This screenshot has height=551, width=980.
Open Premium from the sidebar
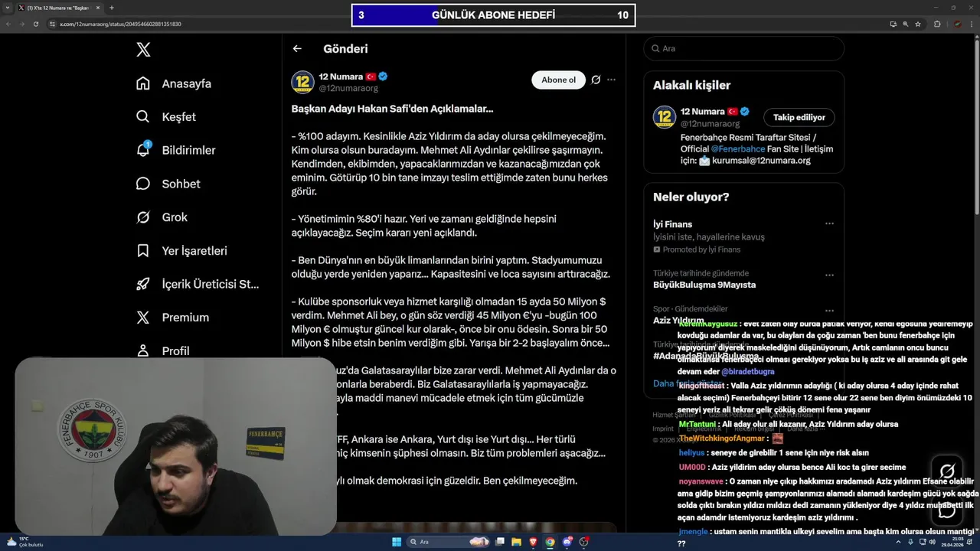coord(173,317)
